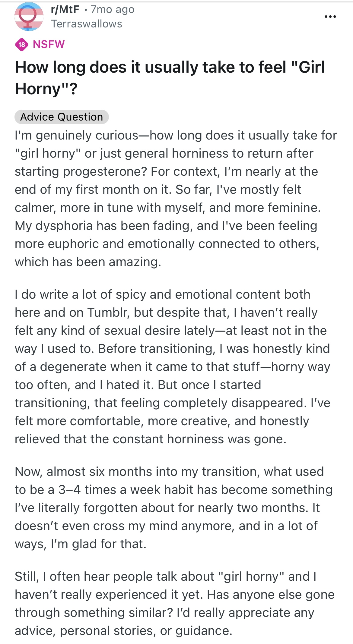Open the Terraswallows user profile
353x644 pixels.
point(87,24)
